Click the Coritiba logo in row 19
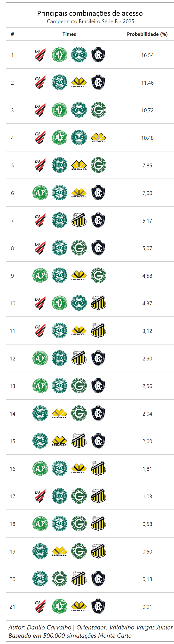 [x=40, y=551]
